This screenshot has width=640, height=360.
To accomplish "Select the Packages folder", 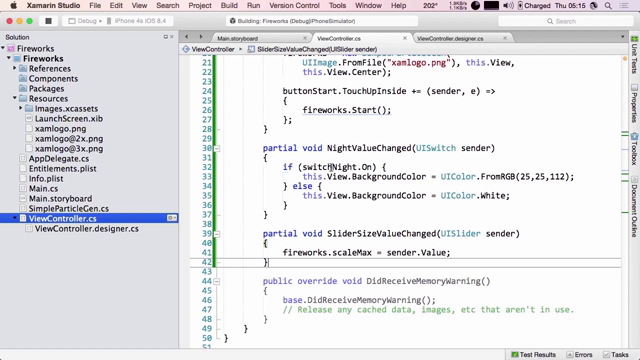I will (x=46, y=89).
